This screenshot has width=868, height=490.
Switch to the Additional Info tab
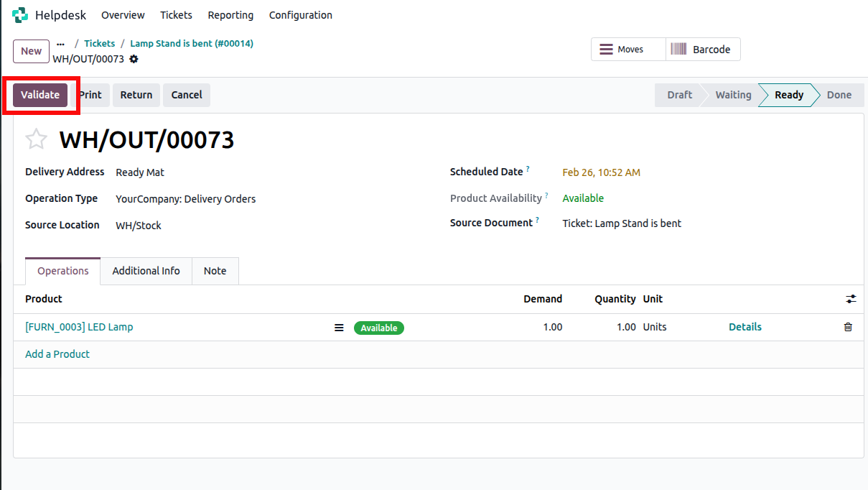pos(146,271)
